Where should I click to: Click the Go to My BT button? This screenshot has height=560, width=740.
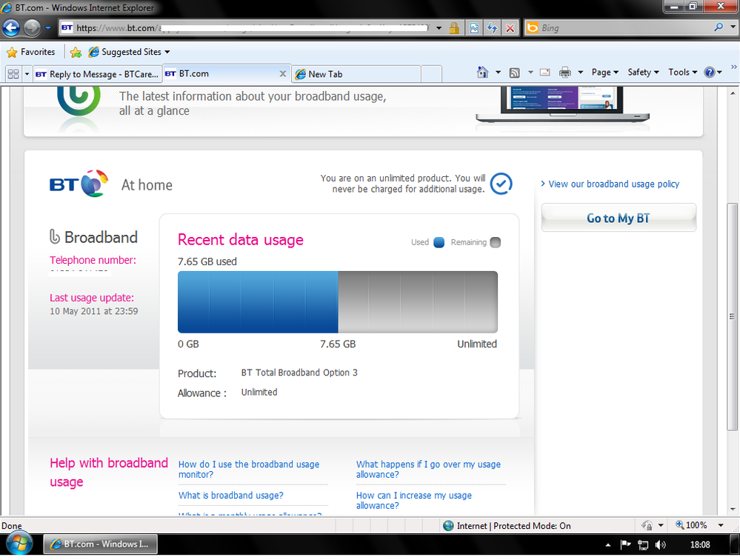click(619, 218)
